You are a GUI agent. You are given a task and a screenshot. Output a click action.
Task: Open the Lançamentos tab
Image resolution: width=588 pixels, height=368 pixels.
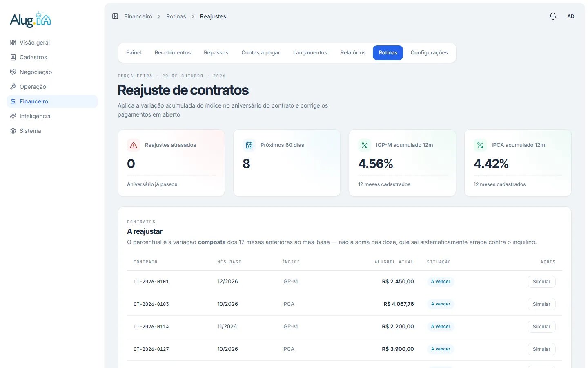click(310, 53)
